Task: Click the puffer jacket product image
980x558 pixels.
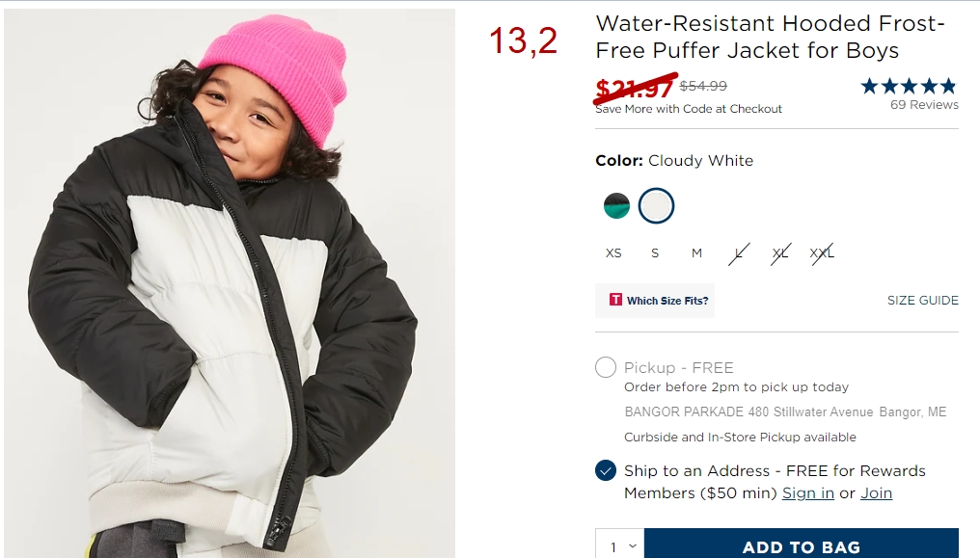Action: [230, 282]
